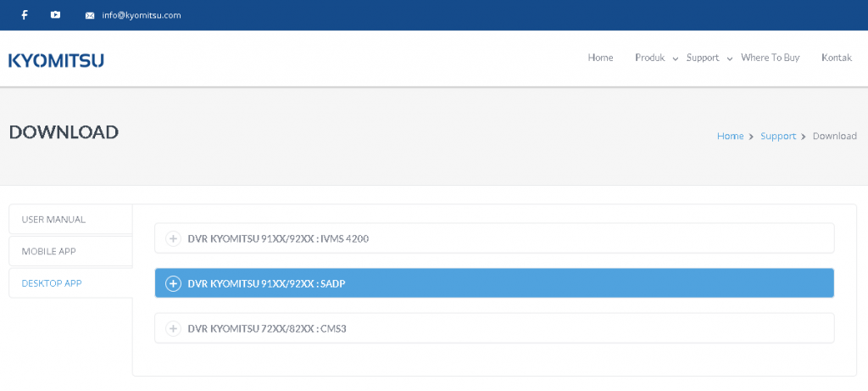The image size is (868, 391).
Task: Click Home in the breadcrumb
Action: tap(730, 136)
